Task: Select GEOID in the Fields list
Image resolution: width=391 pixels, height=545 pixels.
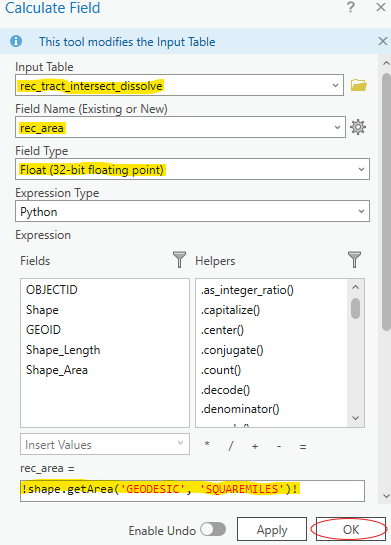Action: pyautogui.click(x=43, y=330)
